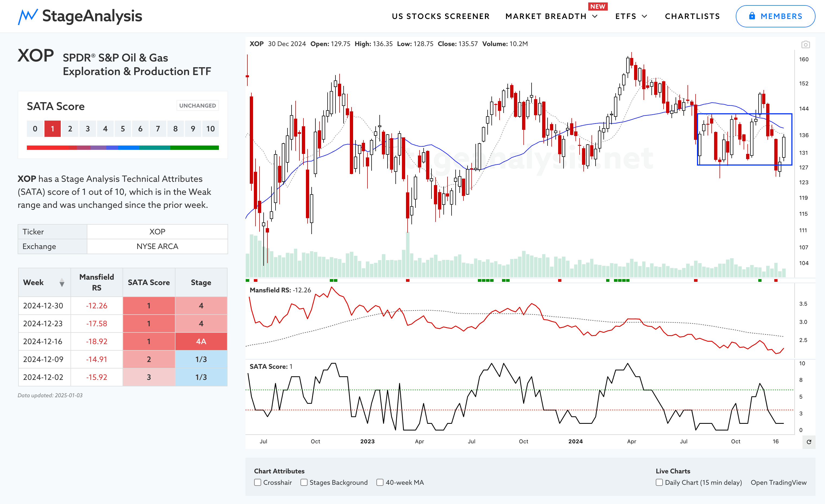Image resolution: width=825 pixels, height=504 pixels.
Task: Click SATA score box 3
Action: [x=87, y=129]
